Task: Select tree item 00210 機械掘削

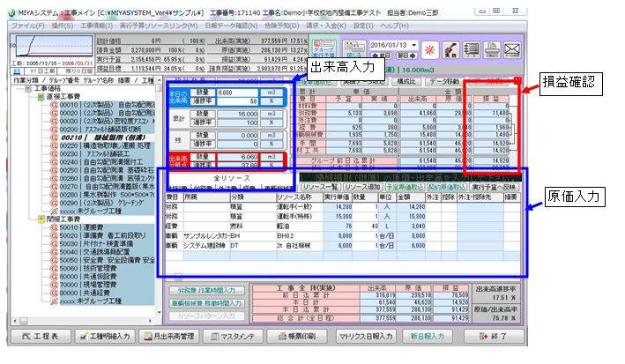Action: tap(103, 137)
